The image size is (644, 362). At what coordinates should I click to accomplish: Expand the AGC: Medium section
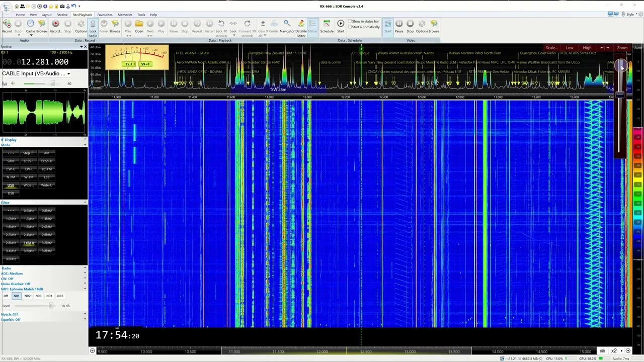(12, 274)
